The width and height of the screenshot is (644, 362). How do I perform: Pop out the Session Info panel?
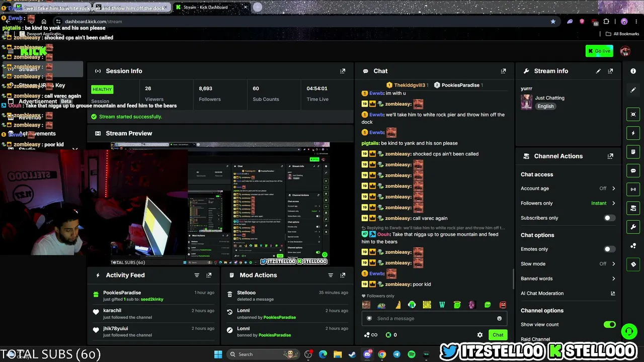pyautogui.click(x=343, y=71)
